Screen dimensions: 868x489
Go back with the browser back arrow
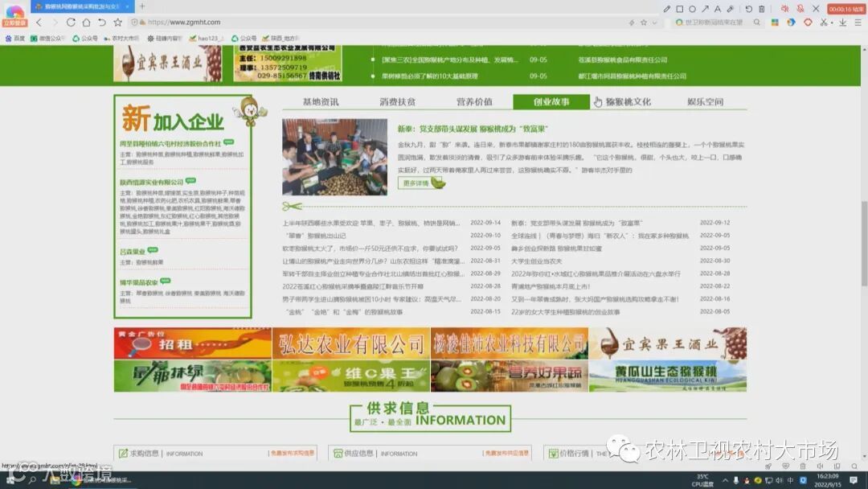click(39, 23)
